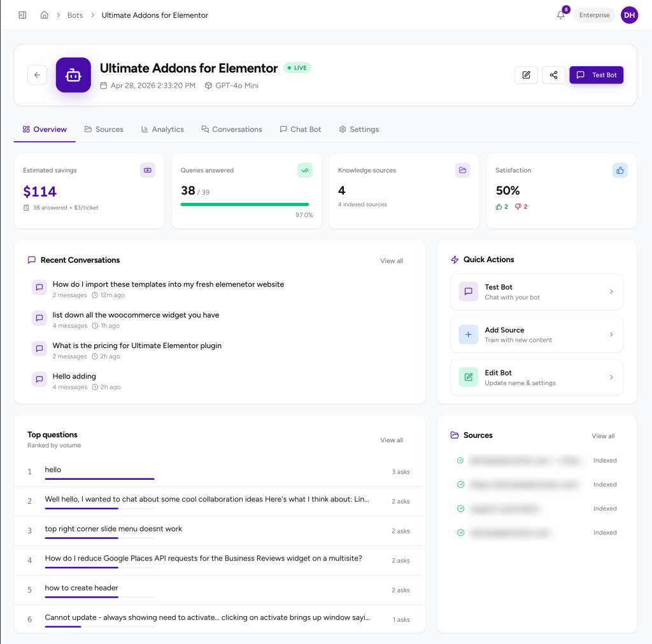Screen dimensions: 652x644
Task: Open the Conversations tab
Action: tap(232, 129)
